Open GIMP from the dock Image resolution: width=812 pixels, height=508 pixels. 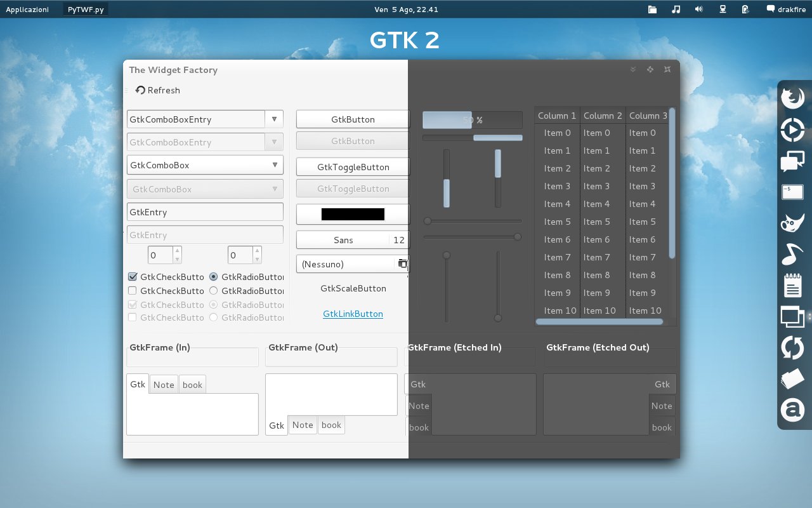[x=792, y=224]
